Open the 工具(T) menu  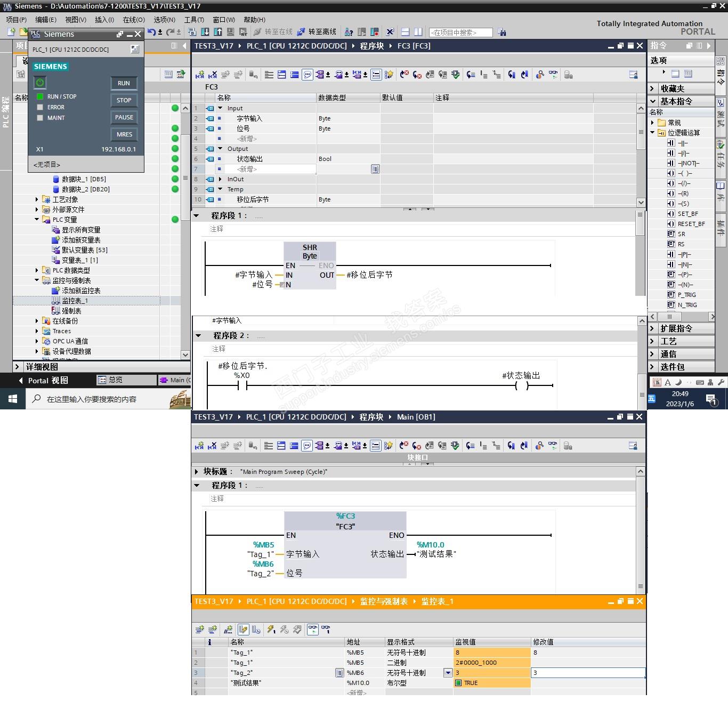click(195, 20)
